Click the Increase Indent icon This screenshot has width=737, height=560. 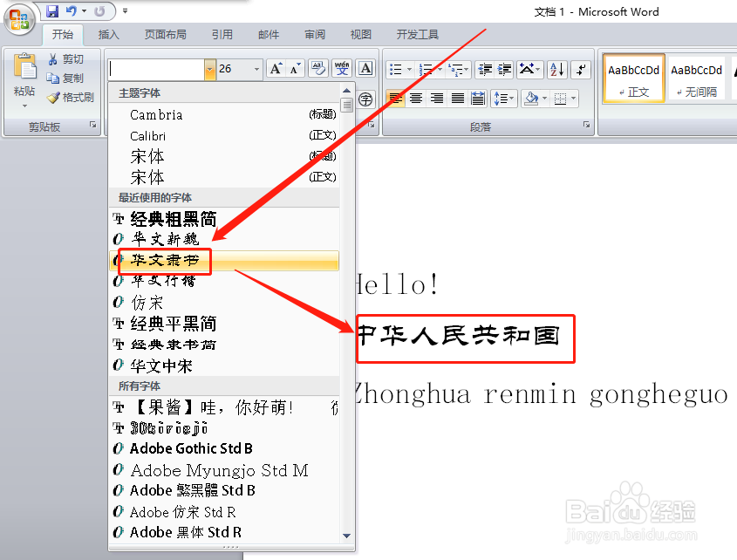pos(504,69)
